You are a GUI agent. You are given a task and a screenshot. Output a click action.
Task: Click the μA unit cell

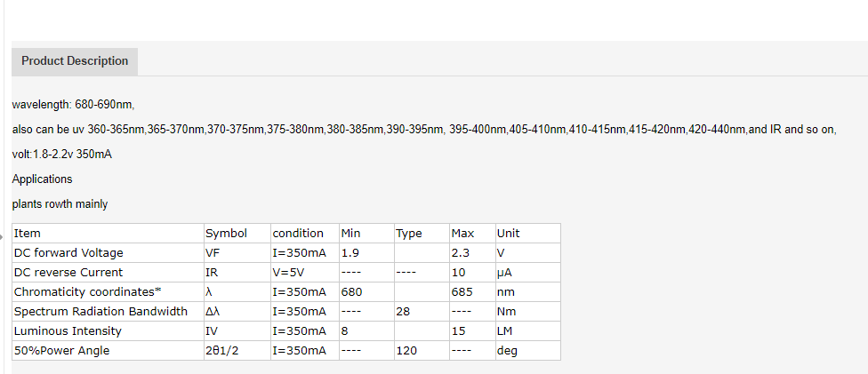click(528, 272)
